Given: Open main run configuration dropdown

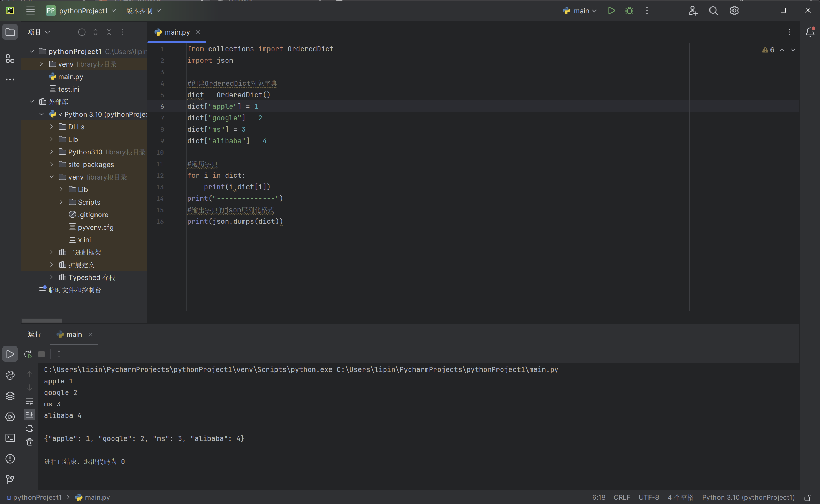Looking at the screenshot, I should [x=580, y=11].
